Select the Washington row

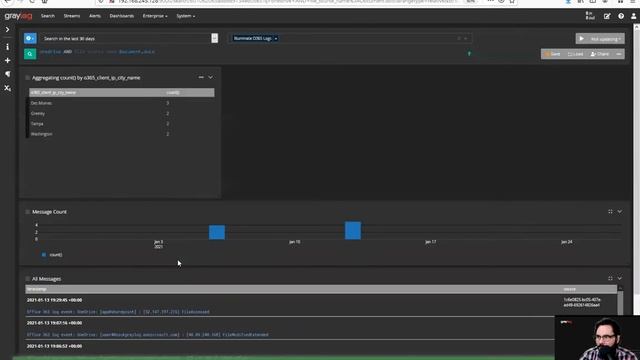121,134
